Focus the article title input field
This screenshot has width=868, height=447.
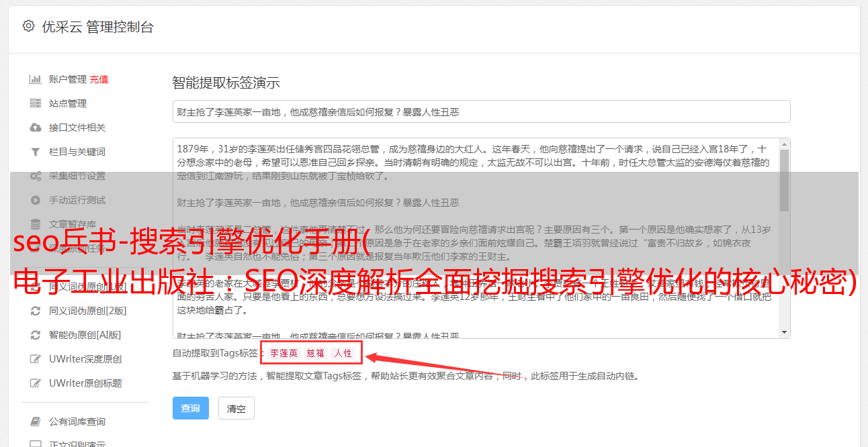click(481, 111)
